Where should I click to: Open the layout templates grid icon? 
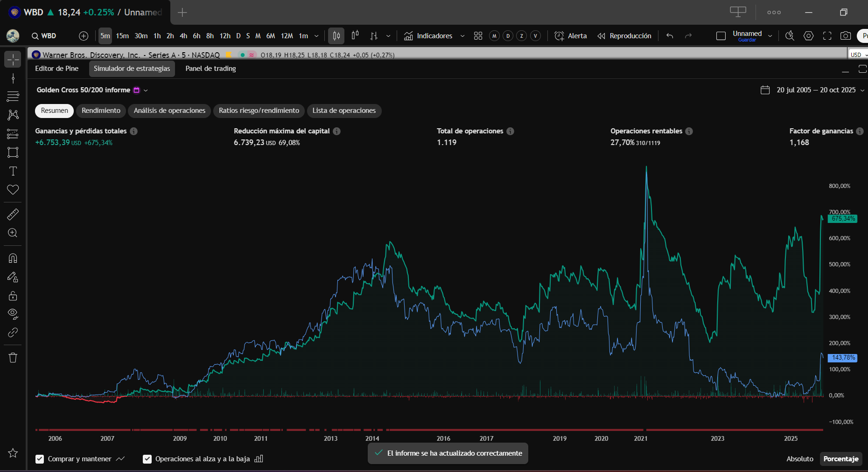click(x=478, y=36)
